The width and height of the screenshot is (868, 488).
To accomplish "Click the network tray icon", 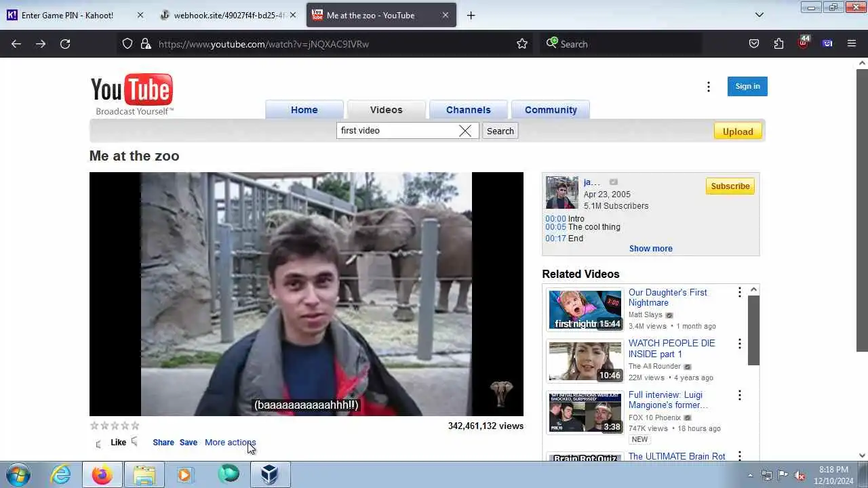I will tap(767, 475).
